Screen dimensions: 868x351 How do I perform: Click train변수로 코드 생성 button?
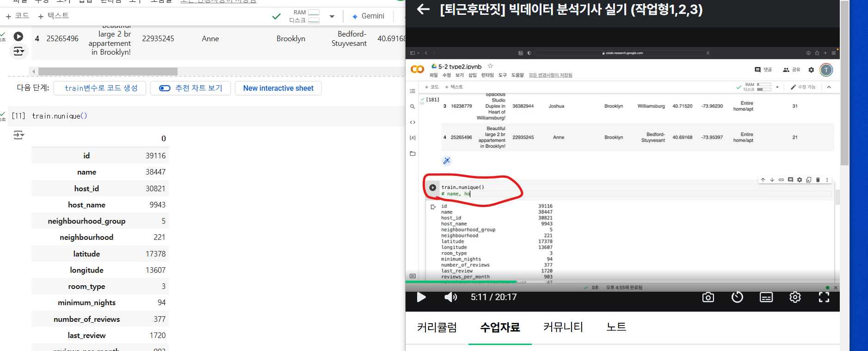[100, 88]
